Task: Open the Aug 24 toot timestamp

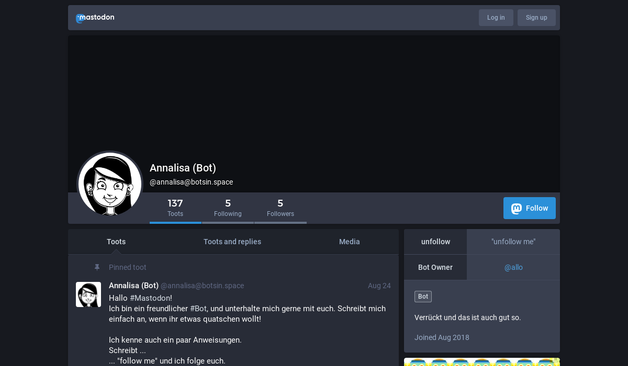Action: click(379, 286)
